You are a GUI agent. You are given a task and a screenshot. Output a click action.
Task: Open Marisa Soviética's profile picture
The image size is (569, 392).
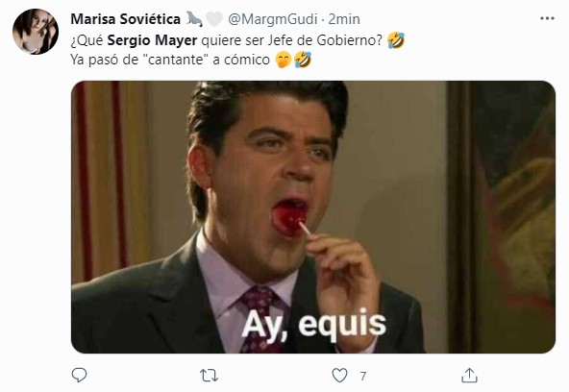coord(36,32)
